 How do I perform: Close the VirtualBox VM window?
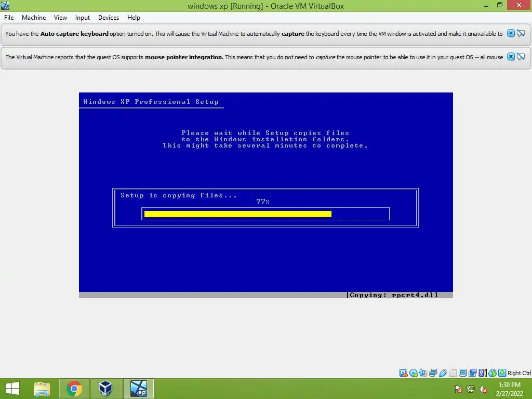pos(519,5)
